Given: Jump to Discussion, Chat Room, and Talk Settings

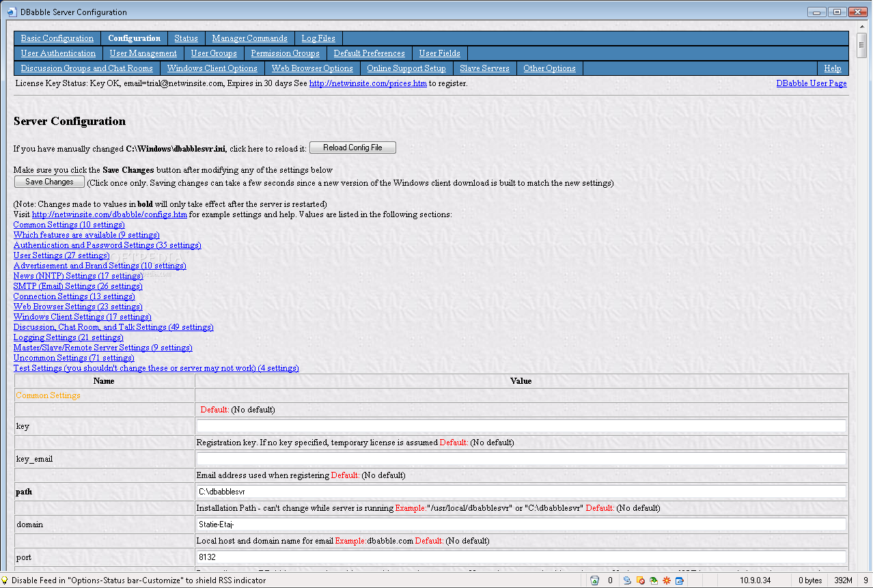Looking at the screenshot, I should (x=113, y=327).
